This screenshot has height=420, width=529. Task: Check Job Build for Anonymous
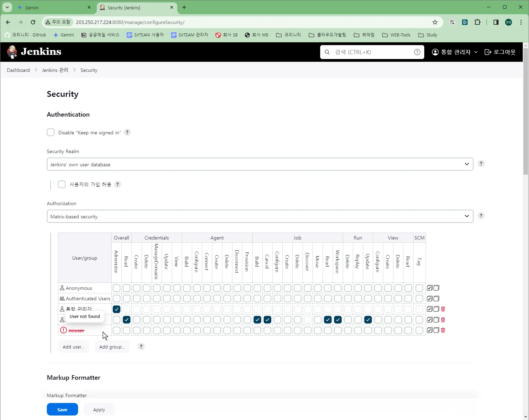click(257, 288)
